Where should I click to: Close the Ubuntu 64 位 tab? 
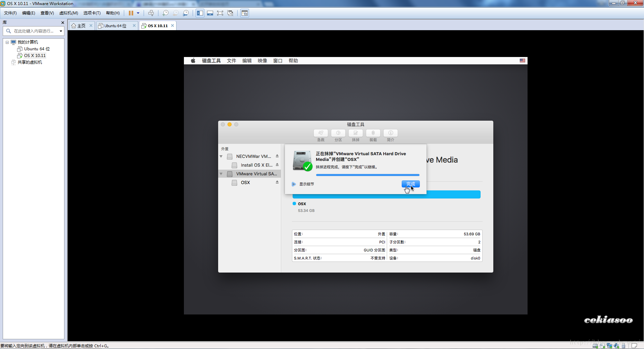pos(134,25)
